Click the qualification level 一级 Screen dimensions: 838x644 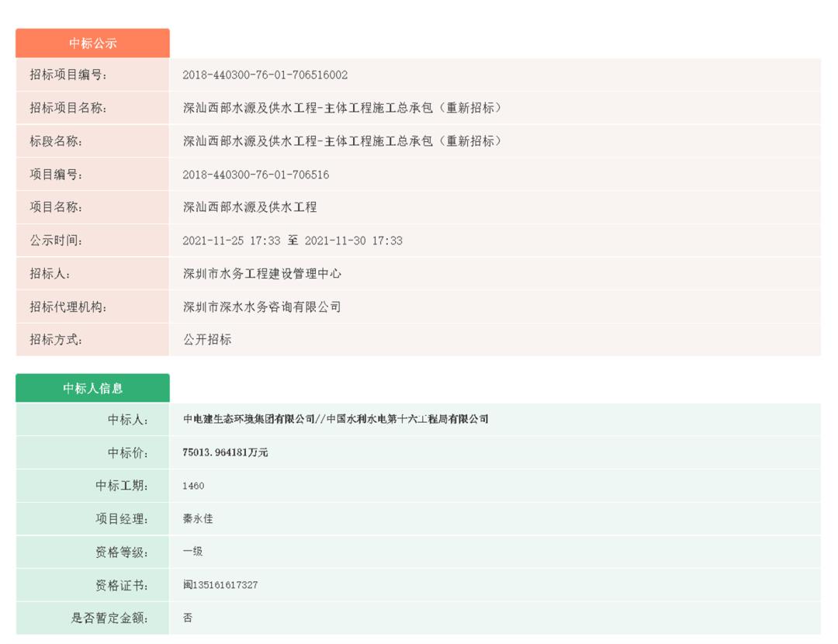tap(192, 552)
